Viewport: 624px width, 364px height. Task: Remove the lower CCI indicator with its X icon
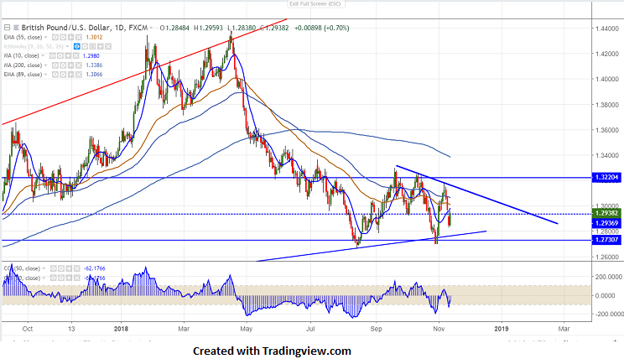pyautogui.click(x=77, y=278)
